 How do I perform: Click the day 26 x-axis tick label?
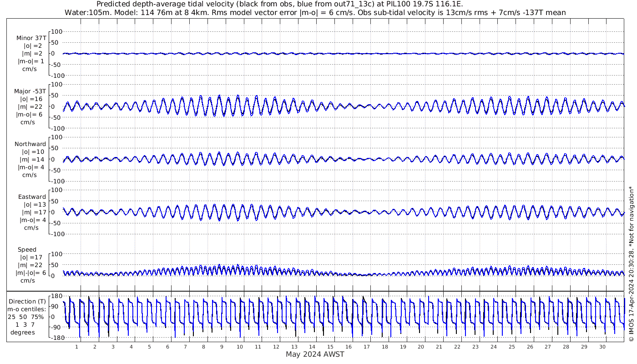point(530,347)
